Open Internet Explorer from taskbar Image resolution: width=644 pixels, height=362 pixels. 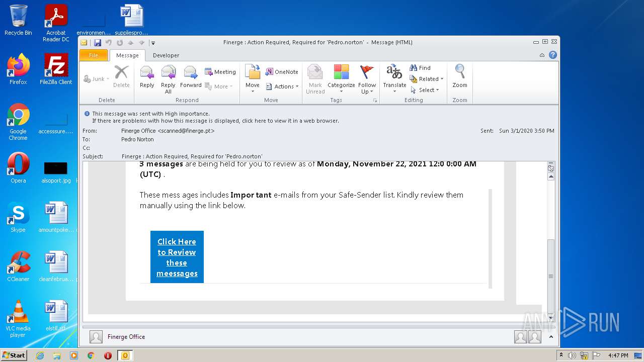pyautogui.click(x=40, y=355)
